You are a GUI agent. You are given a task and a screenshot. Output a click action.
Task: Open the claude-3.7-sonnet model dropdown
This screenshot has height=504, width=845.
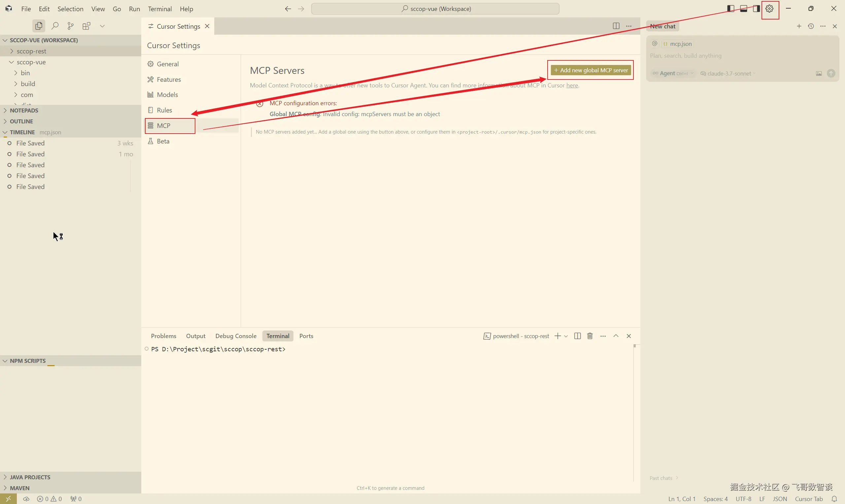point(729,73)
